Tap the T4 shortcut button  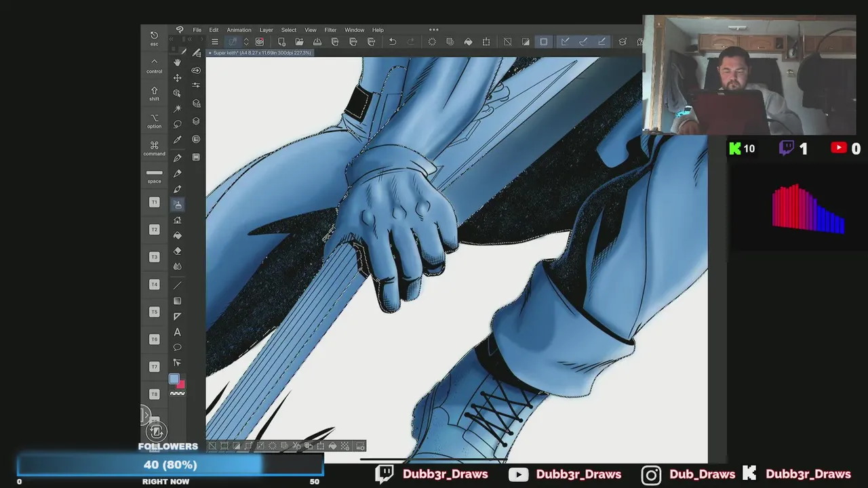pyautogui.click(x=154, y=285)
